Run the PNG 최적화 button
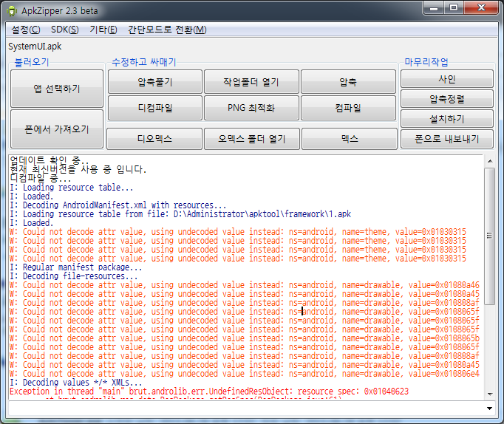 click(251, 108)
